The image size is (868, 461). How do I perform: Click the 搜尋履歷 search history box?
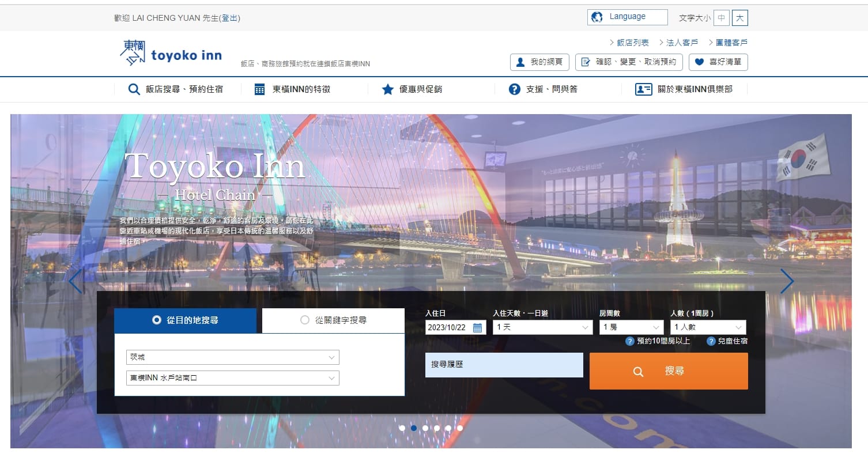[504, 365]
